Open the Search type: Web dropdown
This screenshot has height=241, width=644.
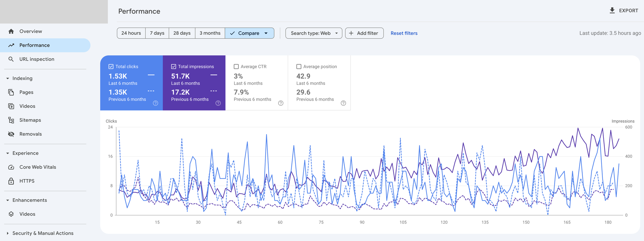314,33
